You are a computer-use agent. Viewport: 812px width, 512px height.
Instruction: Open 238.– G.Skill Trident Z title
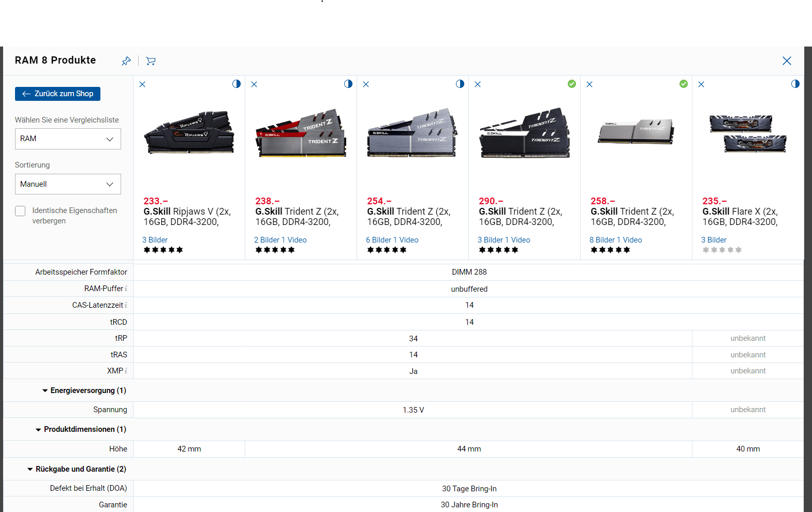(x=297, y=217)
